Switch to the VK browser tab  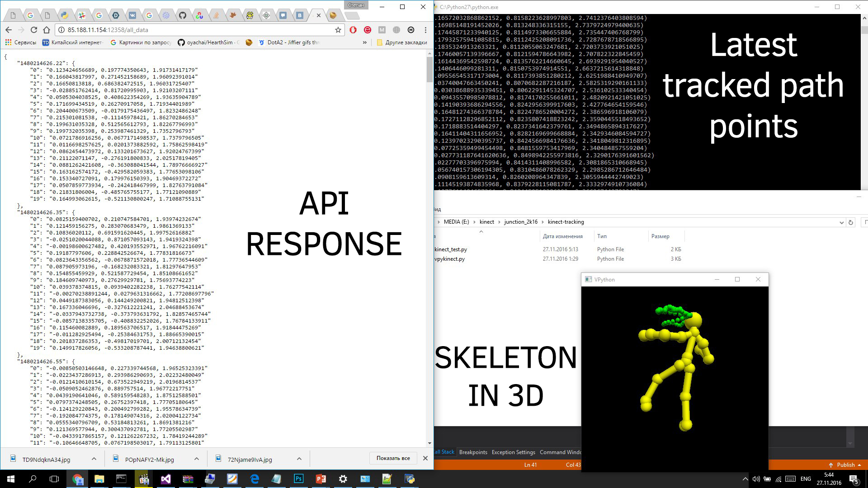132,15
